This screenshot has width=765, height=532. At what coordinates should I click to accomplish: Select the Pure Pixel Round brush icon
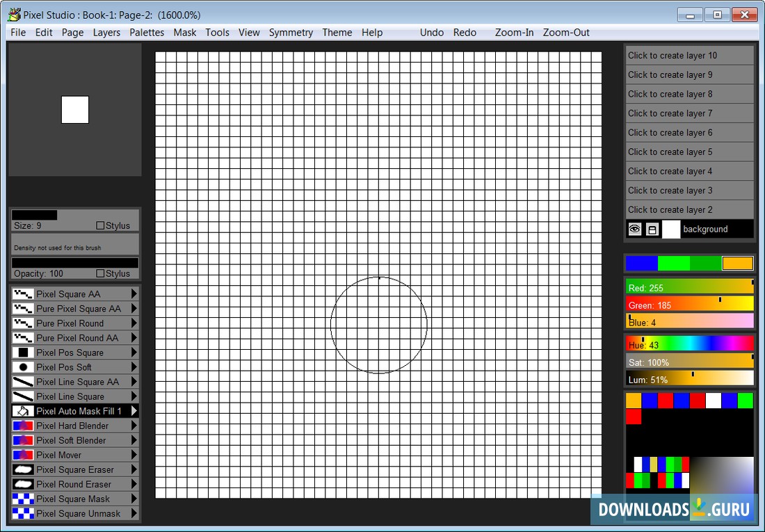coord(23,323)
